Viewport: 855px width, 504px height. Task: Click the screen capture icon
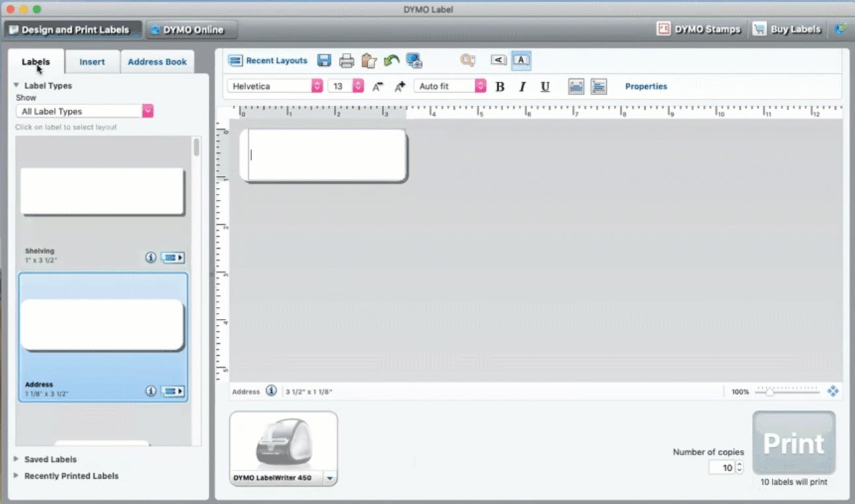pos(414,61)
